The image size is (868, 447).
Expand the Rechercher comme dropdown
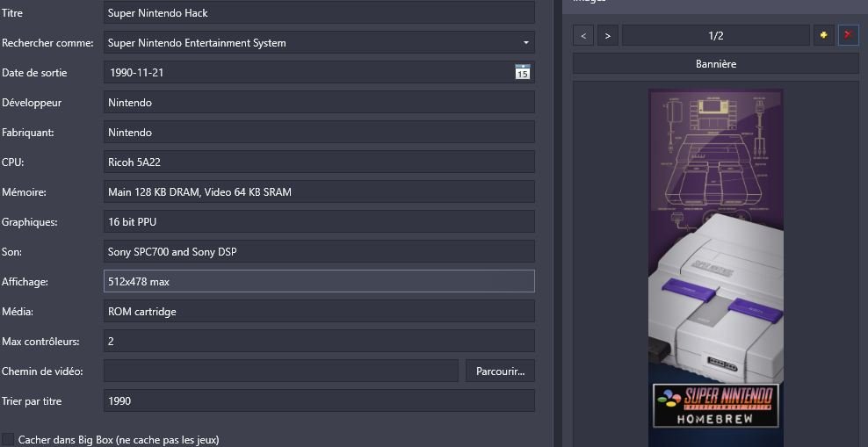(x=525, y=43)
